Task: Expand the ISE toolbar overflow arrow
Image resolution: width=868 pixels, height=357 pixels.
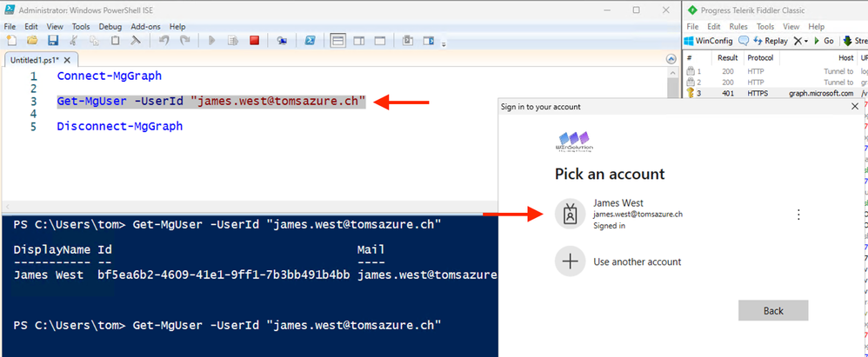Action: 444,45
